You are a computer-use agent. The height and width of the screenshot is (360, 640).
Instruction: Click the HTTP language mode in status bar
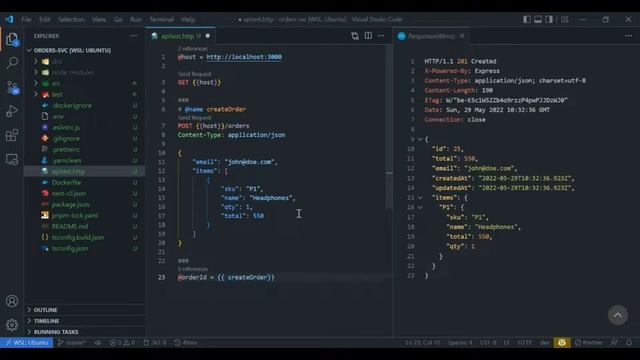tap(524, 342)
